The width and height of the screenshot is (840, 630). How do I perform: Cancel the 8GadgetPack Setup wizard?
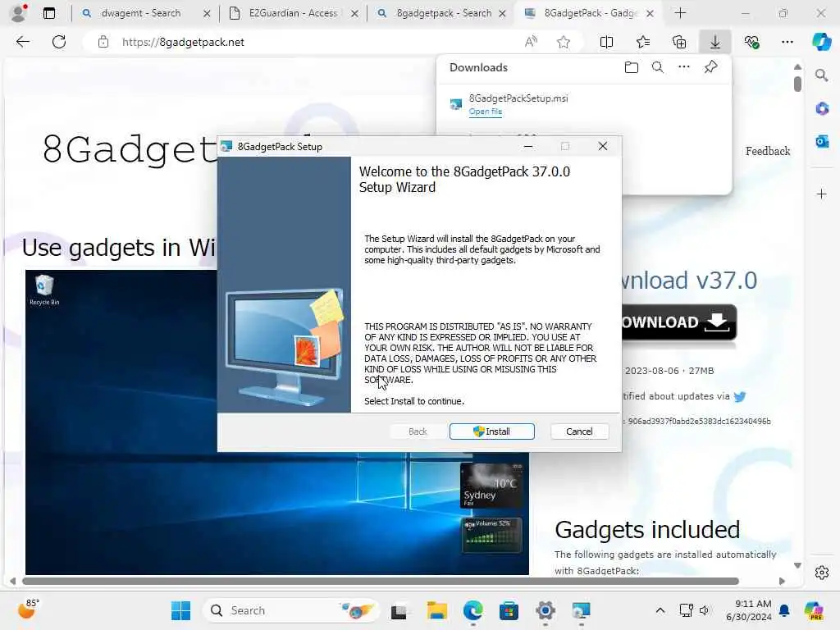click(x=579, y=431)
